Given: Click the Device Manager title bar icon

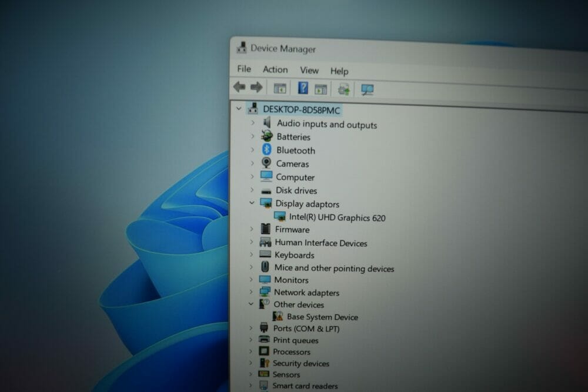Looking at the screenshot, I should click(x=242, y=47).
